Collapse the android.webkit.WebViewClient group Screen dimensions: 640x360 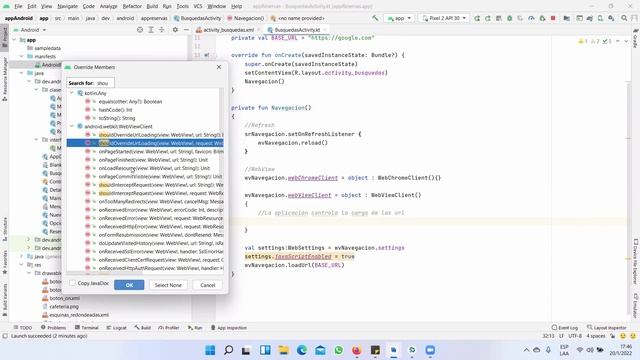click(72, 127)
